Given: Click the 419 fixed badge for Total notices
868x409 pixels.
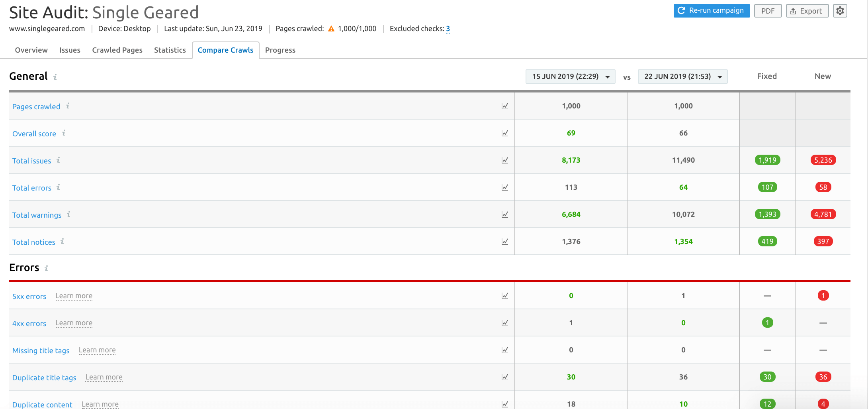Looking at the screenshot, I should 767,242.
